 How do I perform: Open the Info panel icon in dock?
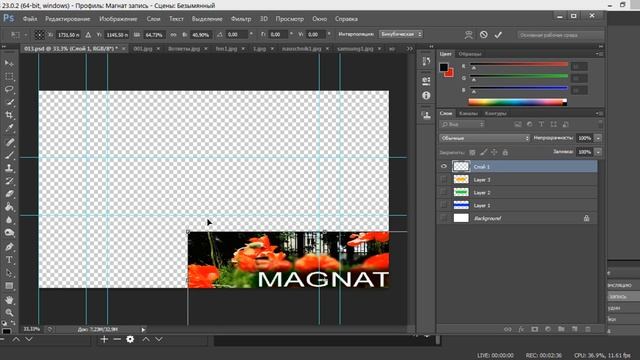pyautogui.click(x=426, y=95)
